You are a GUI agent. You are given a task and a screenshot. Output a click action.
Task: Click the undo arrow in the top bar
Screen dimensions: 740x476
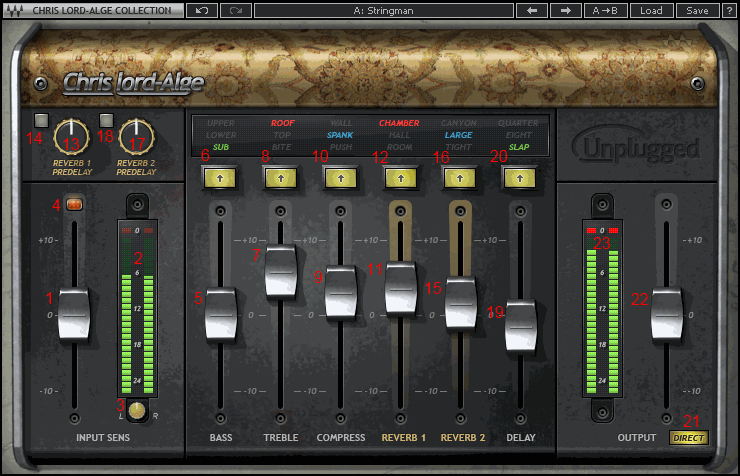pyautogui.click(x=200, y=10)
